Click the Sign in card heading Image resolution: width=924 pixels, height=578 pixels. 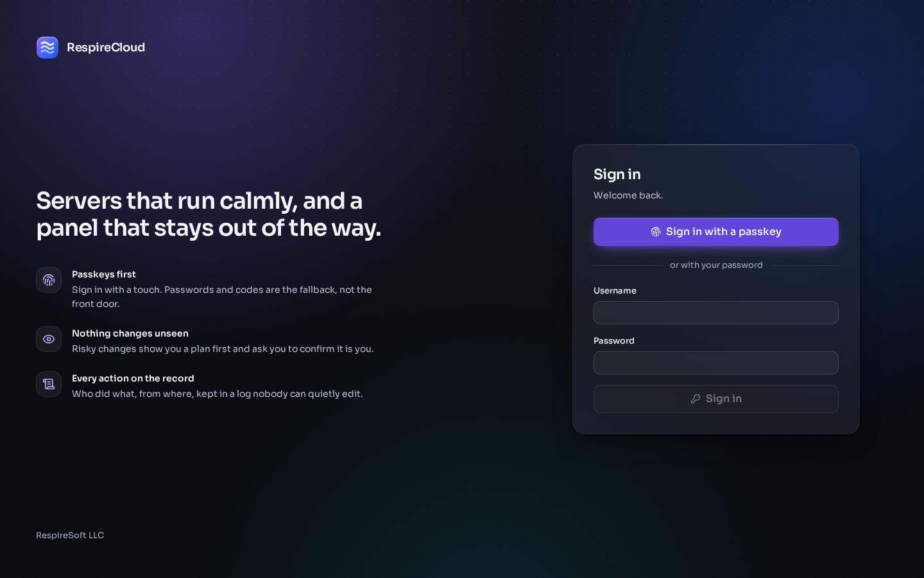(617, 175)
